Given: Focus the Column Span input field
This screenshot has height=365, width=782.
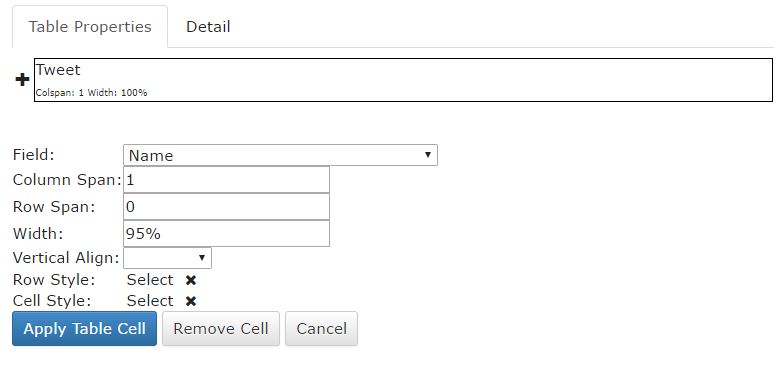Looking at the screenshot, I should tap(226, 180).
